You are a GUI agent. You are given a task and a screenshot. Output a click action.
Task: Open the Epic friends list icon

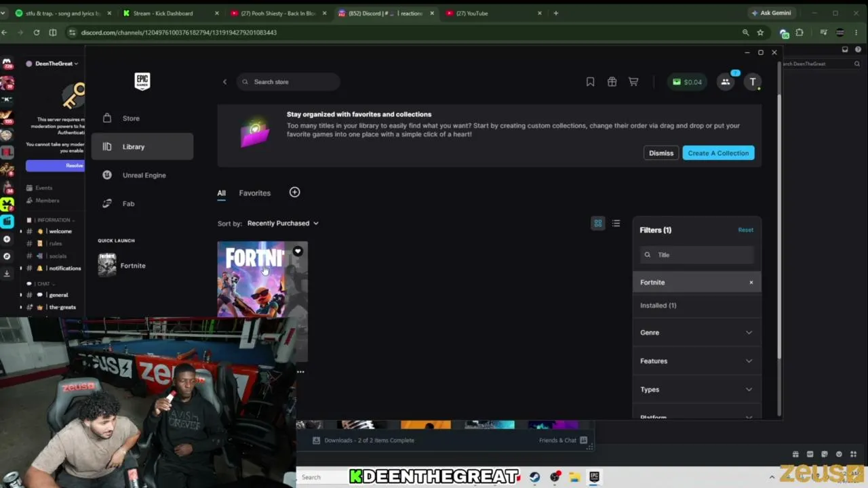tap(726, 82)
